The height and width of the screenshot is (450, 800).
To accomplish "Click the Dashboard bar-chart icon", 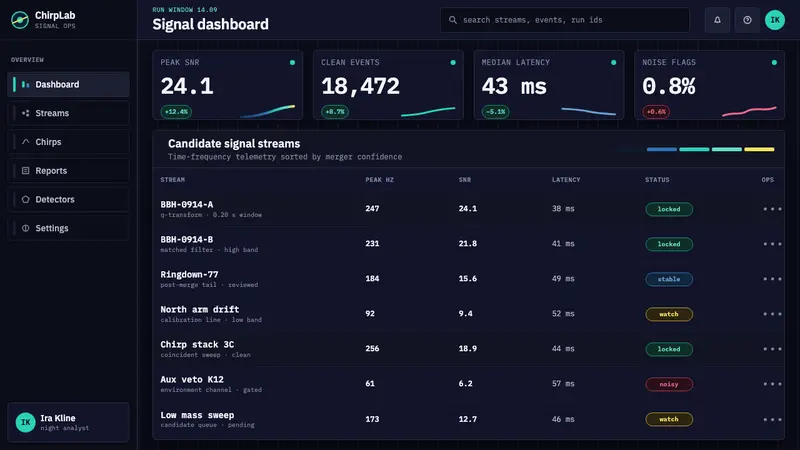I will (26, 84).
